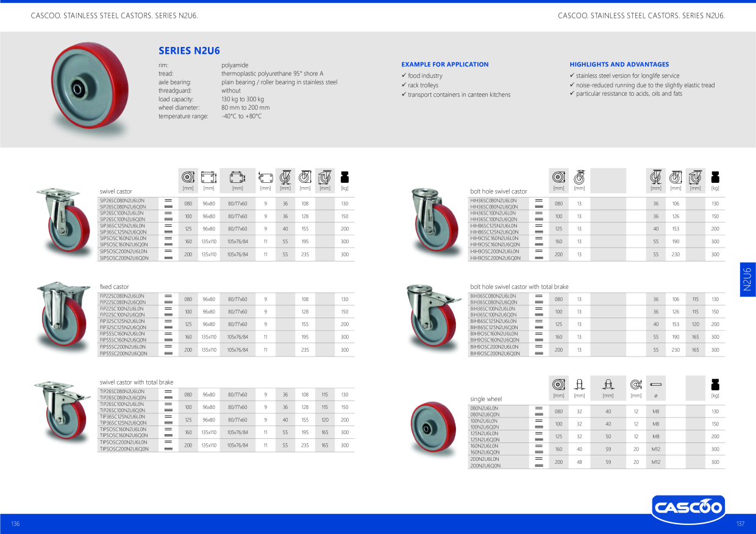Click bolt hole spacing icon in swivel castor header
This screenshot has height=534, width=756.
(237, 177)
